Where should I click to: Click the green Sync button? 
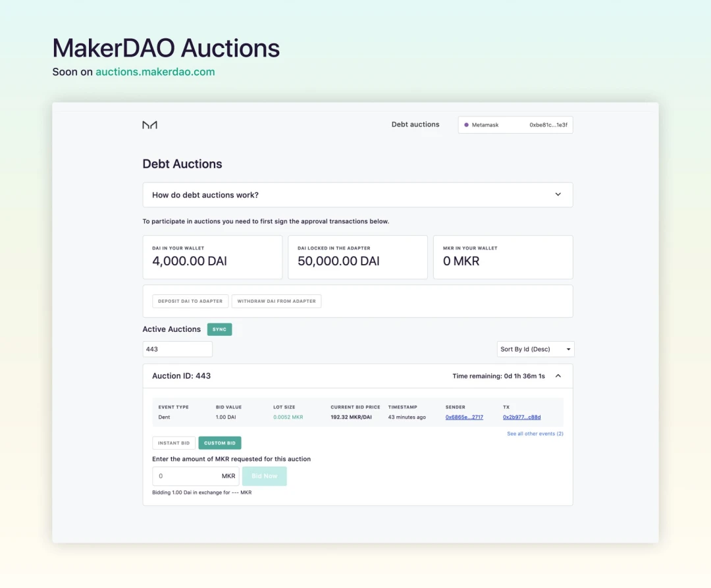point(219,329)
